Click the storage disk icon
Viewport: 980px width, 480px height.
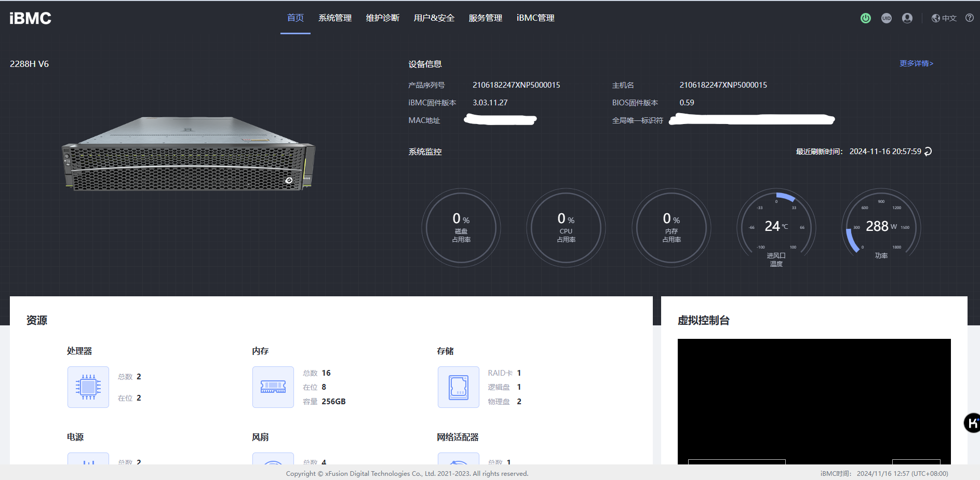point(458,387)
